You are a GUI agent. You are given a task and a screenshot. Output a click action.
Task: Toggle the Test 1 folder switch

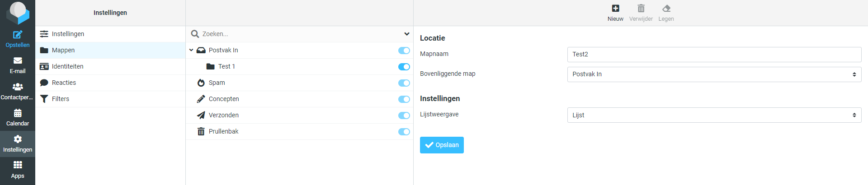pos(404,67)
